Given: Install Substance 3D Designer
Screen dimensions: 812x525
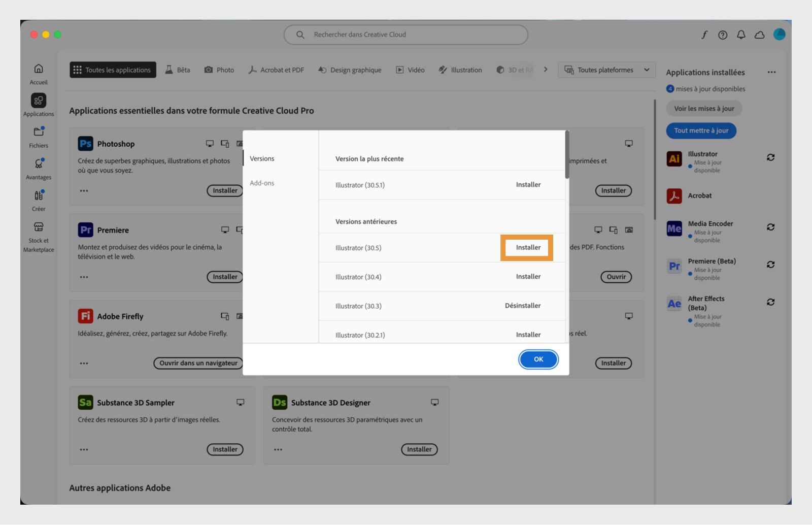Looking at the screenshot, I should click(x=419, y=450).
